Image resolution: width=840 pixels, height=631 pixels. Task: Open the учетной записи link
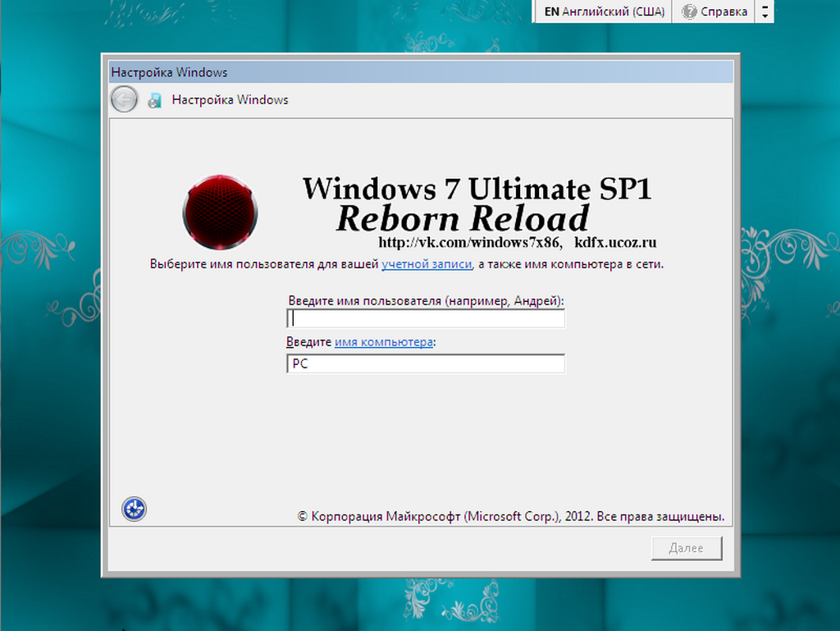[x=427, y=264]
